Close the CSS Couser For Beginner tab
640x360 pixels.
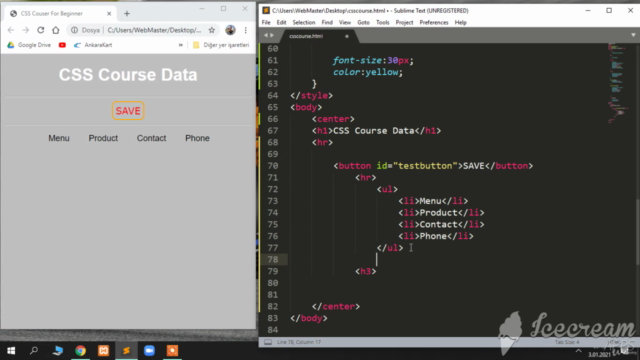coord(109,13)
